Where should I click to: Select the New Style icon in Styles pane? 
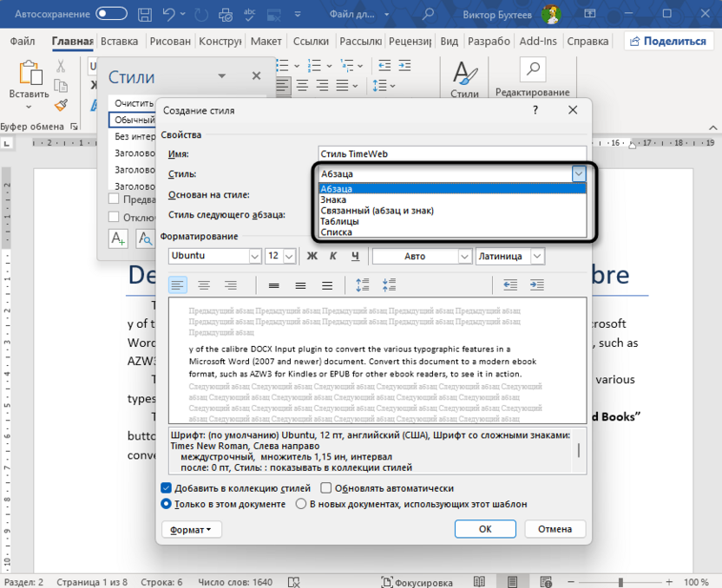click(x=117, y=238)
